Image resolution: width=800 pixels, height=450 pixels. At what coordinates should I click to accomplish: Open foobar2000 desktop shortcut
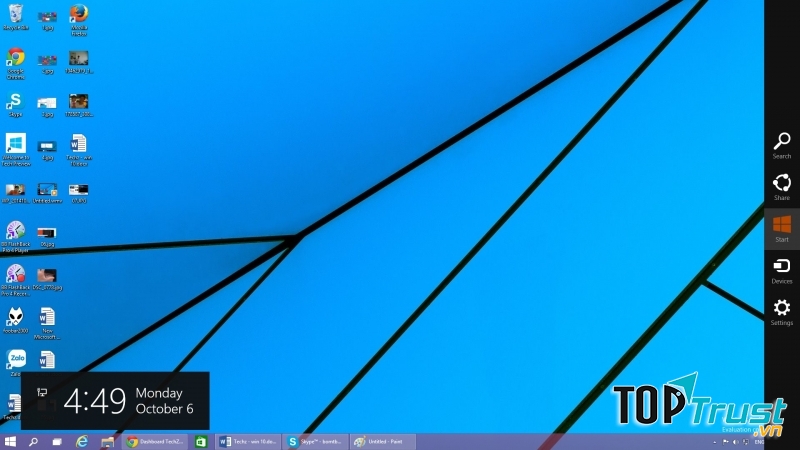pos(15,320)
